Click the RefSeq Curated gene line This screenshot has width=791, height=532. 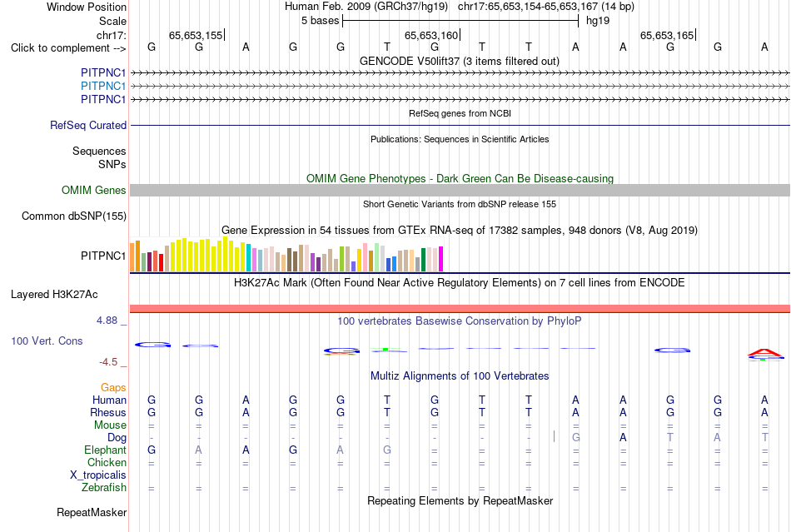pos(460,125)
